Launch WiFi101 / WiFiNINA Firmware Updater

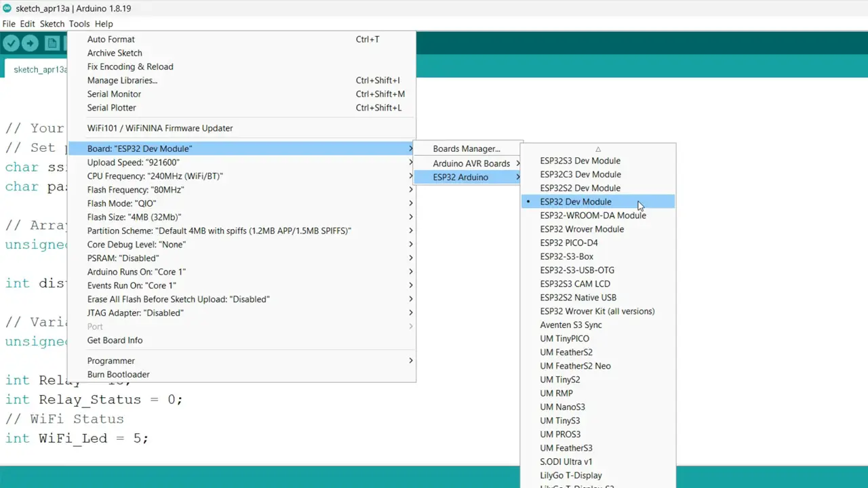[x=241, y=128]
